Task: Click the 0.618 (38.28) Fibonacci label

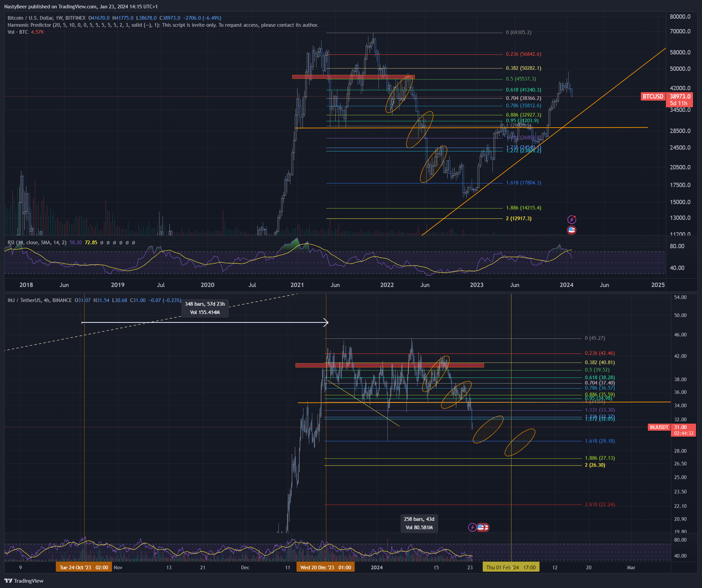Action: coord(600,378)
